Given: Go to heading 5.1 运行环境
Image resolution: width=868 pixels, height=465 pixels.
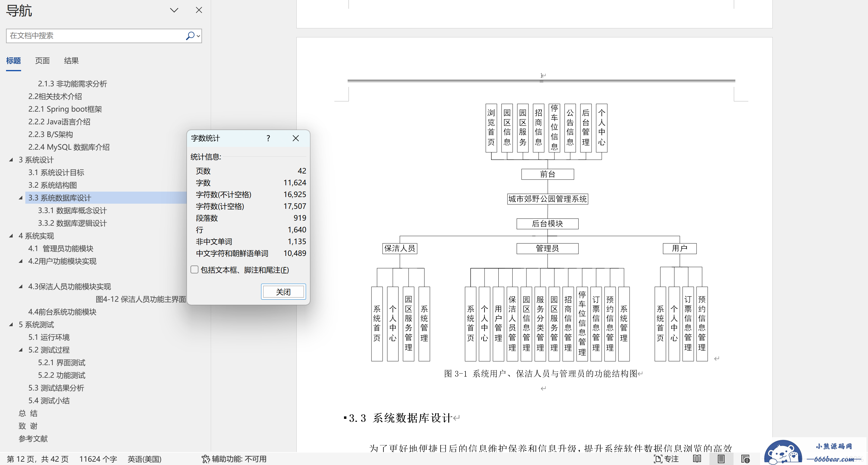Looking at the screenshot, I should click(x=49, y=337).
